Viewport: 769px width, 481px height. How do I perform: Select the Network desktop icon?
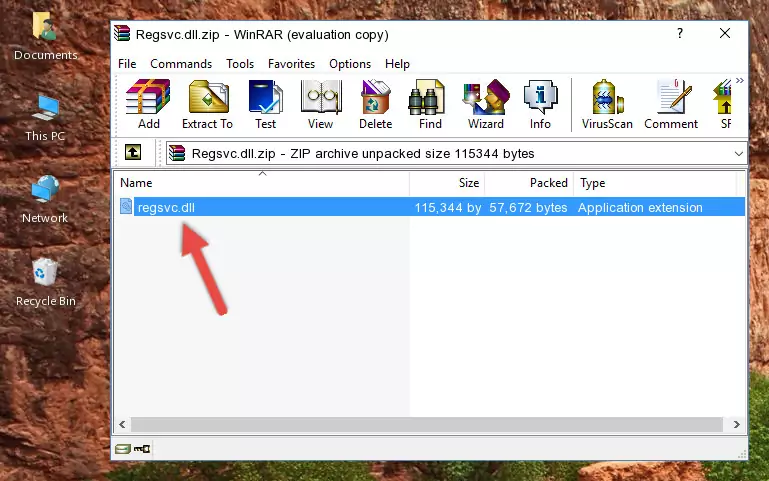[45, 200]
